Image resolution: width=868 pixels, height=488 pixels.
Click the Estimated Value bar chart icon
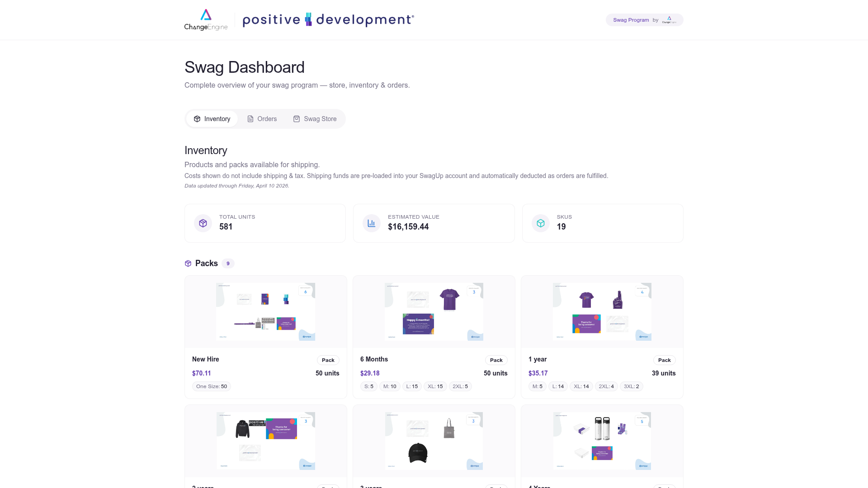click(x=372, y=223)
